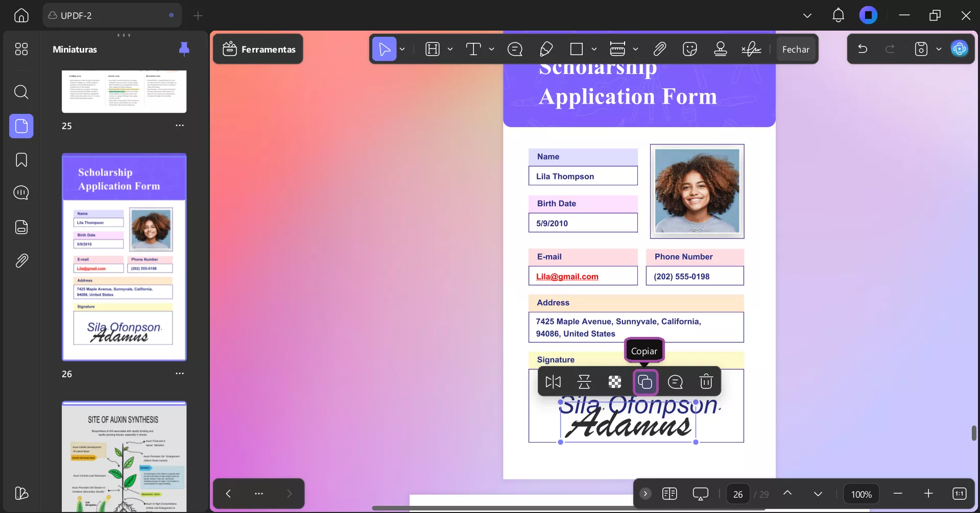980x513 pixels.
Task: Open opacity checkerboard option for signature
Action: pyautogui.click(x=615, y=382)
